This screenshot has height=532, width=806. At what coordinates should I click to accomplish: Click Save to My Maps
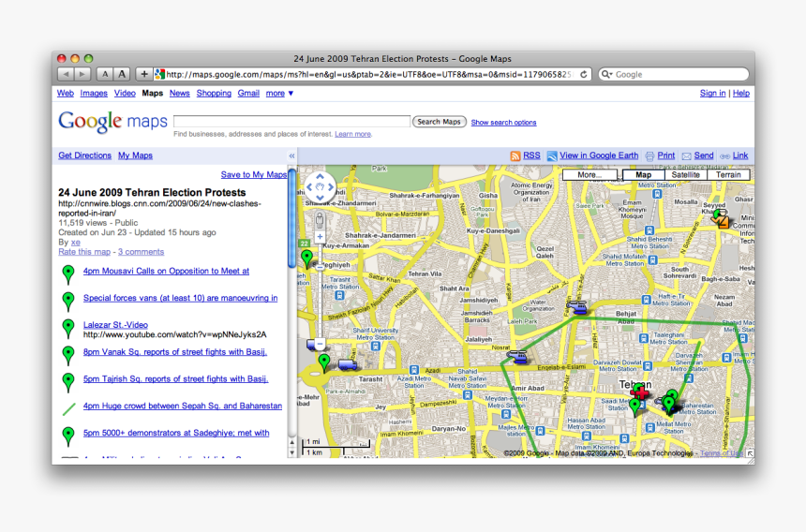(254, 174)
